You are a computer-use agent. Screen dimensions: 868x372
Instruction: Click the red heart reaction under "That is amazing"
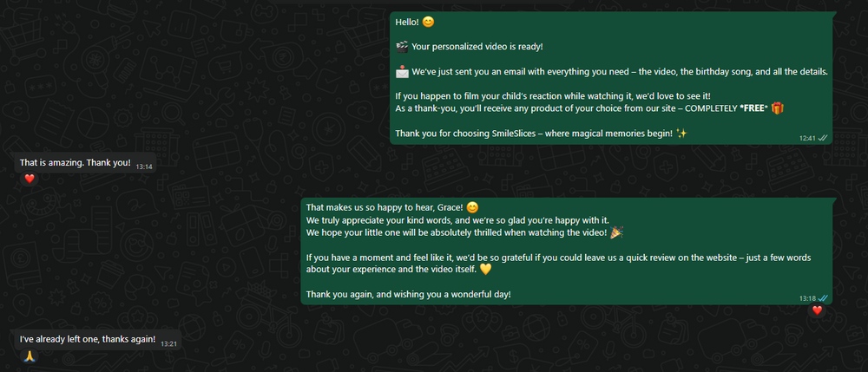(29, 179)
